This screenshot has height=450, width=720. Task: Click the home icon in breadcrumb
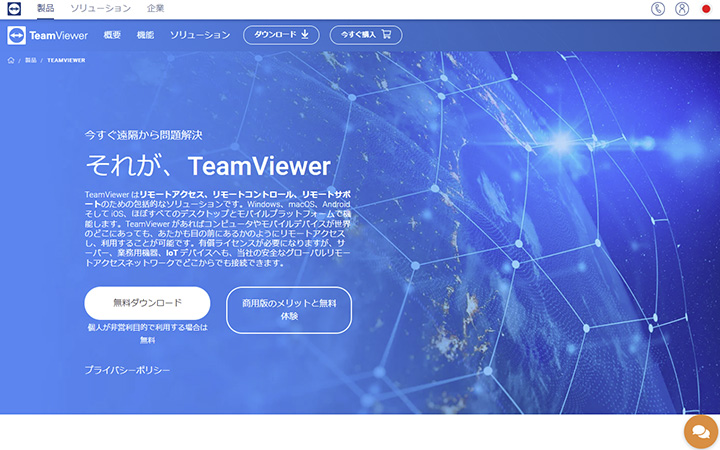(11, 60)
